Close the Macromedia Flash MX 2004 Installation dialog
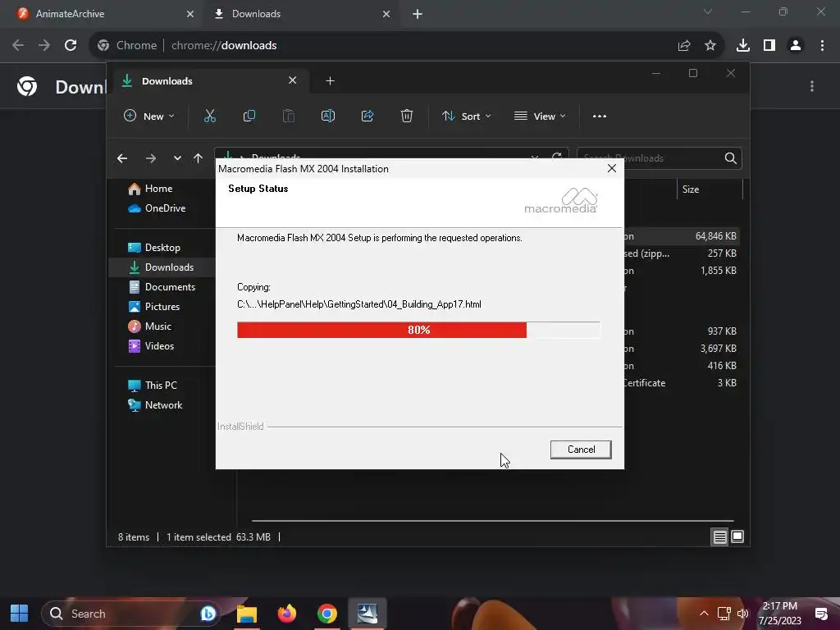 (612, 169)
